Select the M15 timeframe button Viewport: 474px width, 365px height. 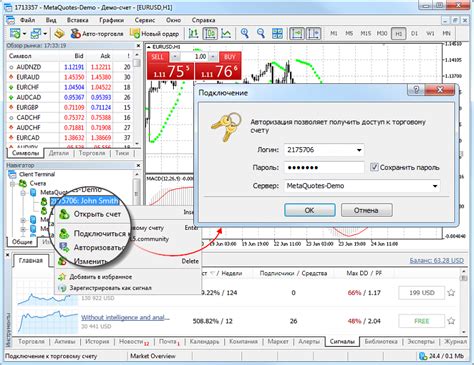coord(365,33)
